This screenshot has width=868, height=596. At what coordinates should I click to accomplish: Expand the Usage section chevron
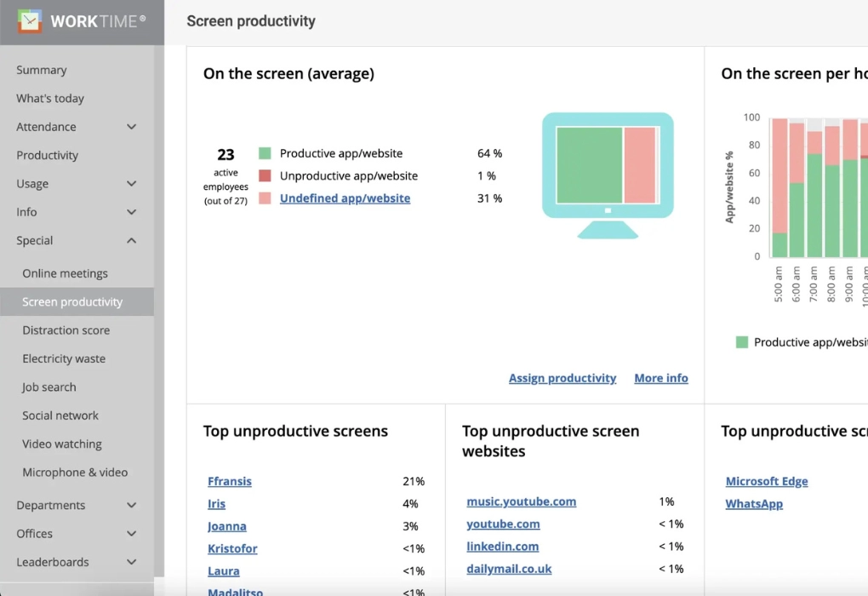click(131, 184)
